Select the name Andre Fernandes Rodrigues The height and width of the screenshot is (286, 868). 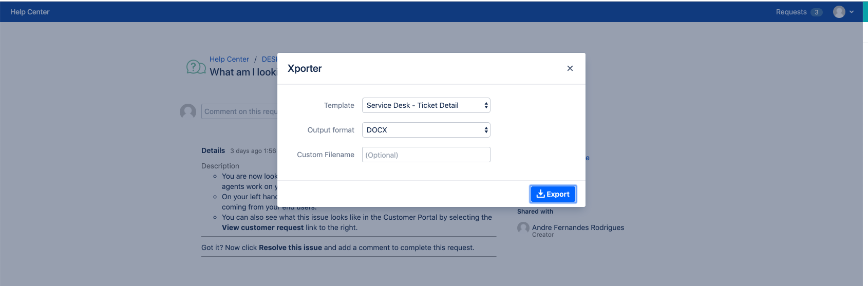pos(578,227)
